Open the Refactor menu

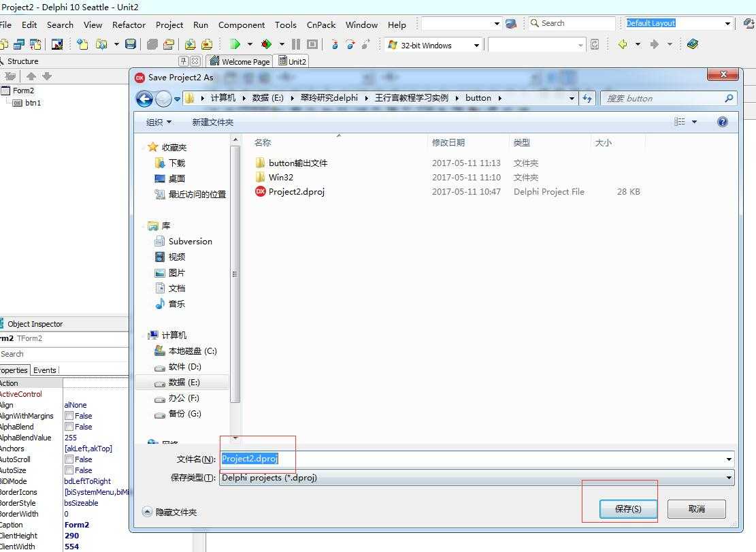(129, 25)
